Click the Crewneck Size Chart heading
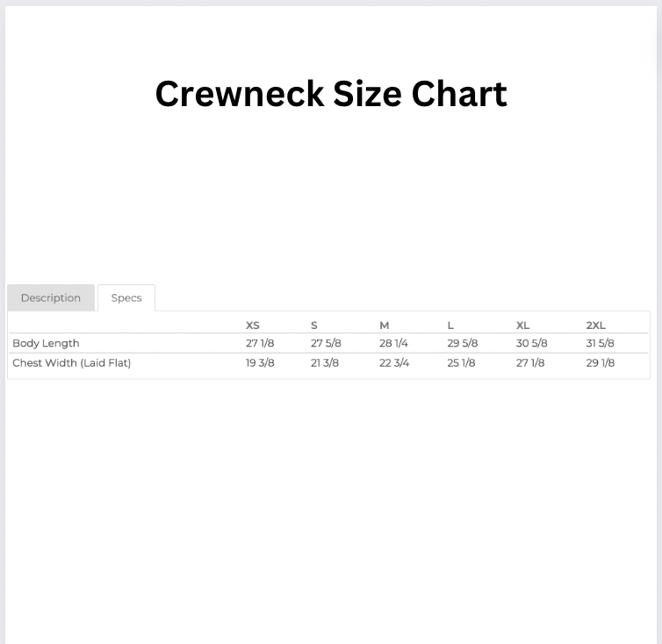 (331, 94)
